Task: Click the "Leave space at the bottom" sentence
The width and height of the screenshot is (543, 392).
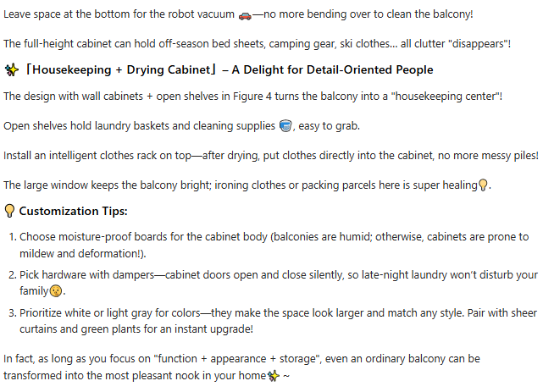Action: click(x=117, y=16)
